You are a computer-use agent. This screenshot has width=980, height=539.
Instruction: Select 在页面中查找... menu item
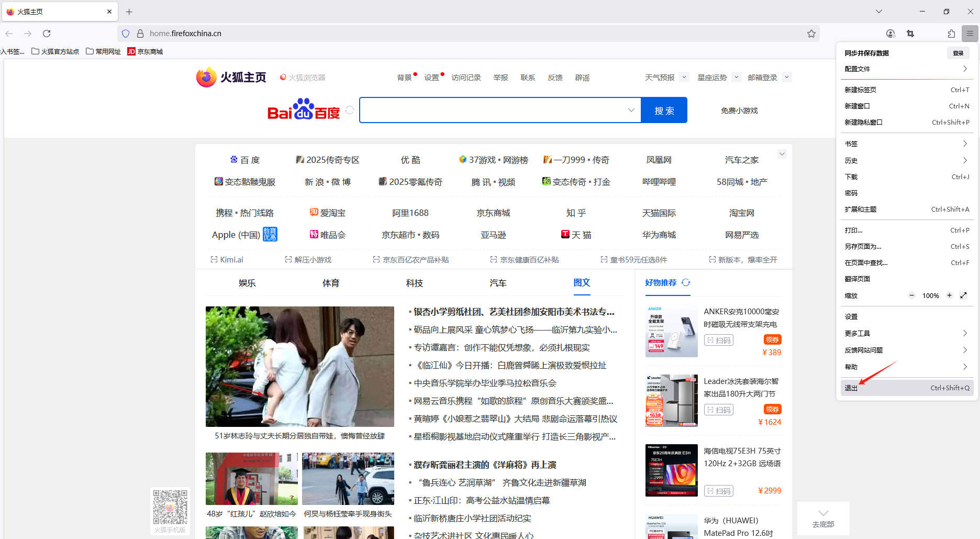(907, 262)
